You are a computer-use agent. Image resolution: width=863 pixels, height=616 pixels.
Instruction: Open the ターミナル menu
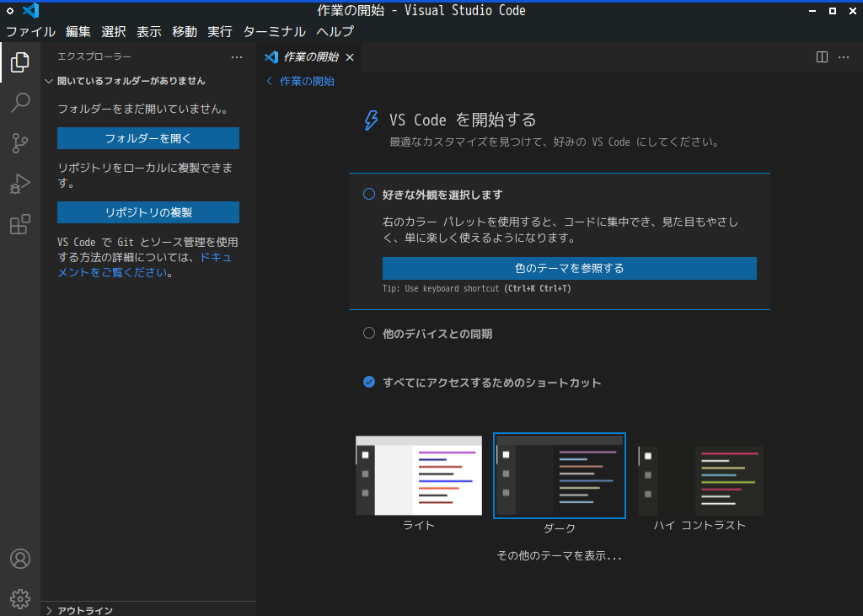coord(274,32)
